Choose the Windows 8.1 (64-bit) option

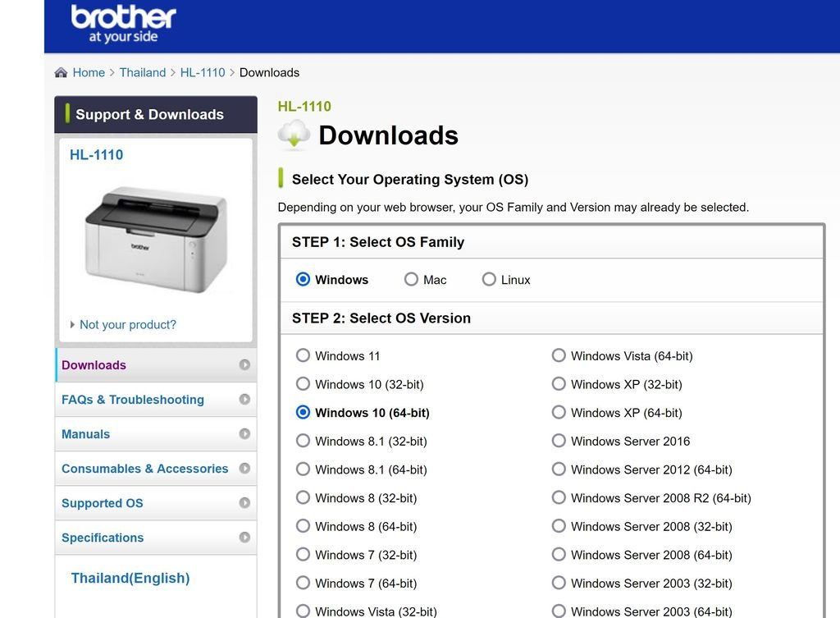[x=303, y=469]
